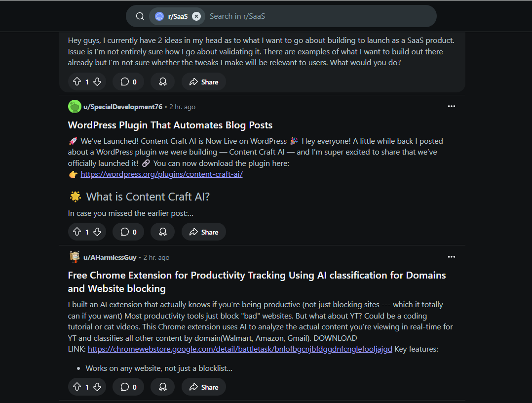Open comments on the idea validation post

pyautogui.click(x=128, y=82)
